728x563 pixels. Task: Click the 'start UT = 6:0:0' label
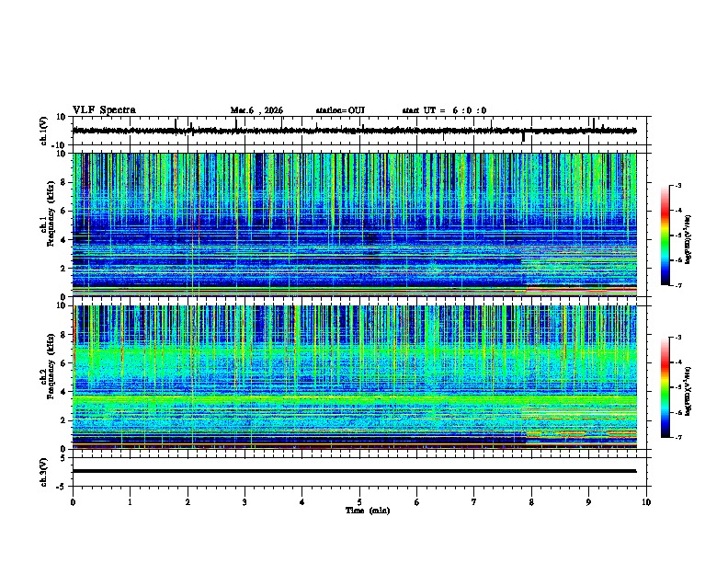coord(444,110)
